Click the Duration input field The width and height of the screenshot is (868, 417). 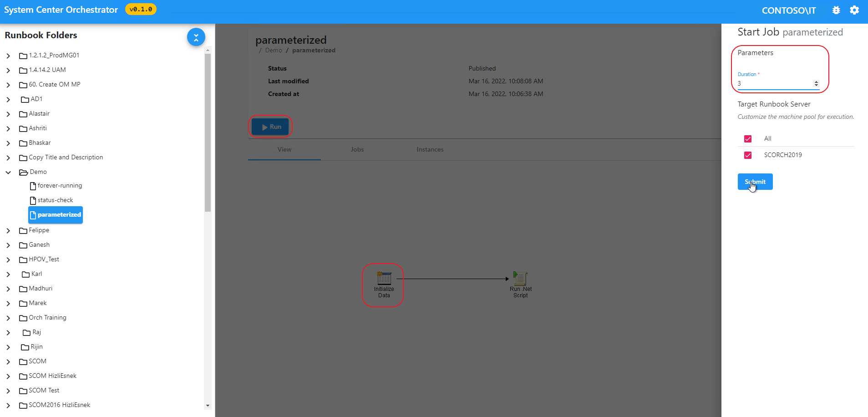pyautogui.click(x=774, y=83)
